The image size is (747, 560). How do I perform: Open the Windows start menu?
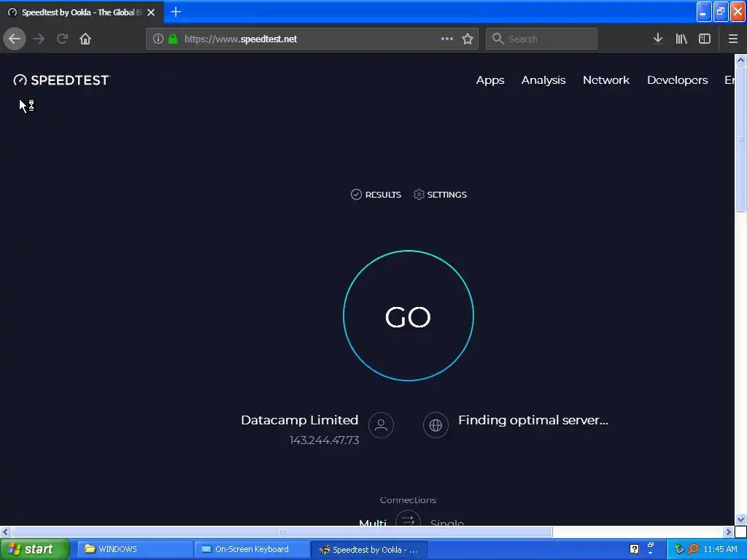click(x=34, y=549)
